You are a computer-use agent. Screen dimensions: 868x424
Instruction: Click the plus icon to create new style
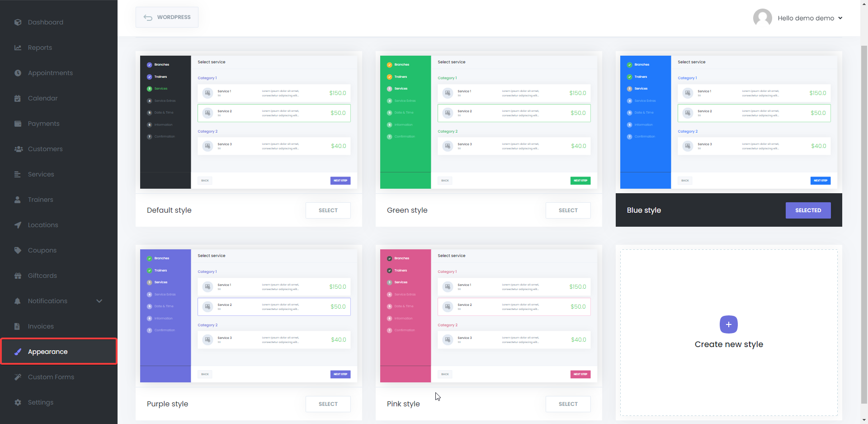(x=728, y=324)
